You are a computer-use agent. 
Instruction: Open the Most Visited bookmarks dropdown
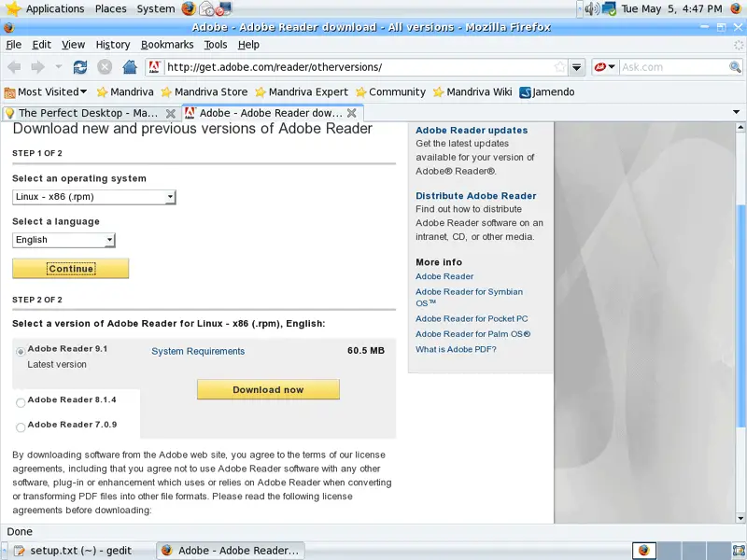[x=46, y=91]
